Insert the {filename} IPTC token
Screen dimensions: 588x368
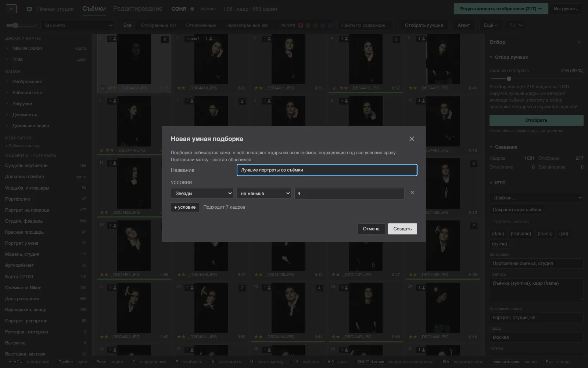tap(521, 234)
